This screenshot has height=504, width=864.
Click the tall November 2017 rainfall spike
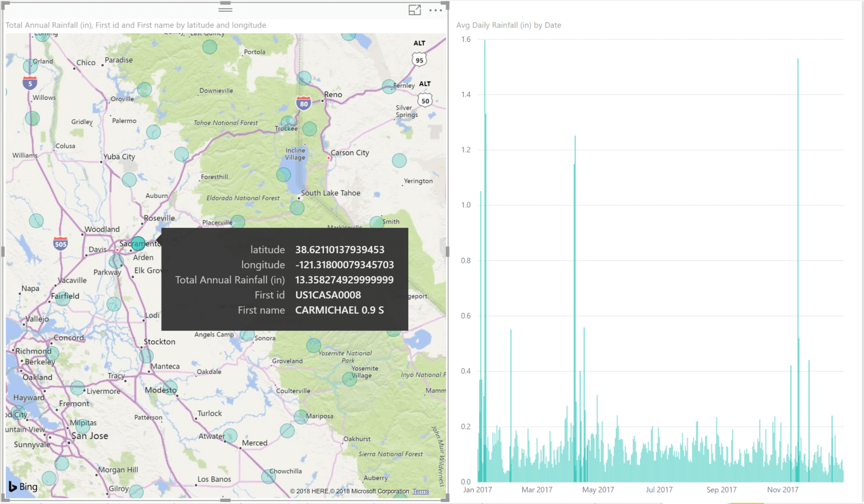tap(798, 270)
